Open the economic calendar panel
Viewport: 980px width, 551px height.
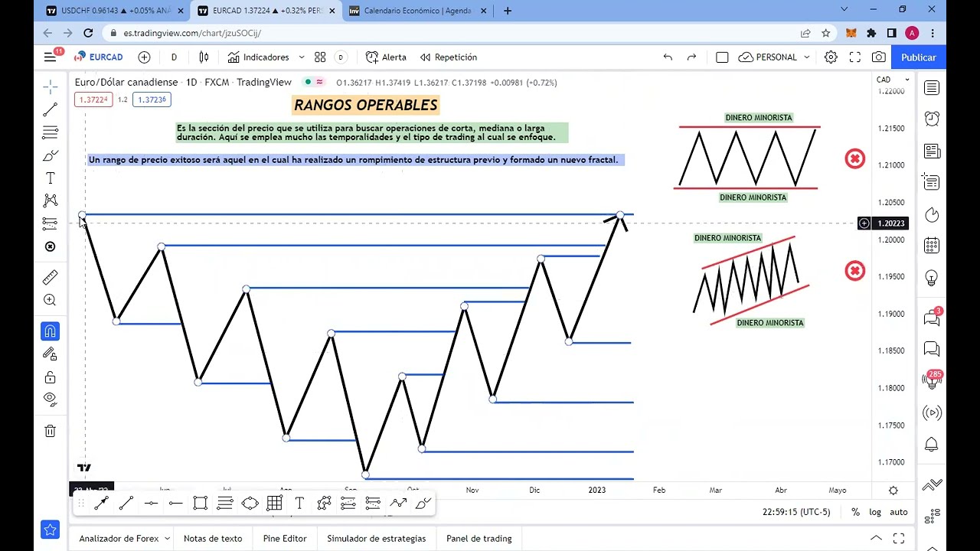pos(932,246)
